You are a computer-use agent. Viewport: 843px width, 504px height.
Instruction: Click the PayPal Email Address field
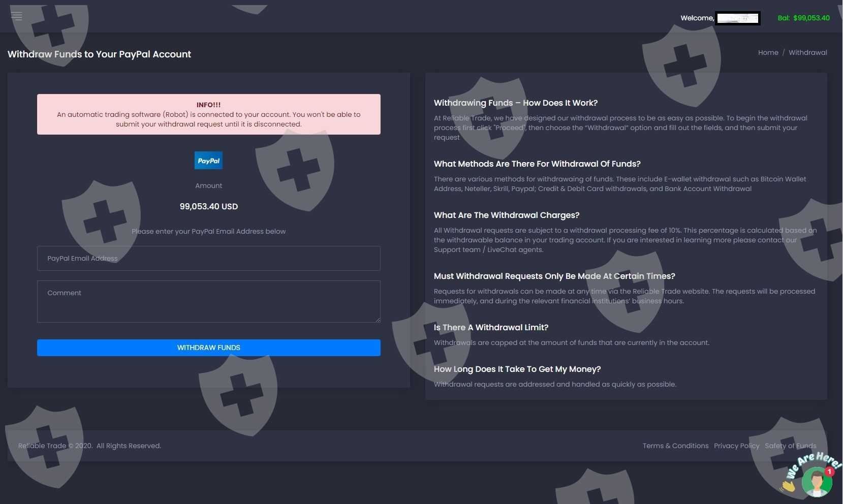[208, 258]
